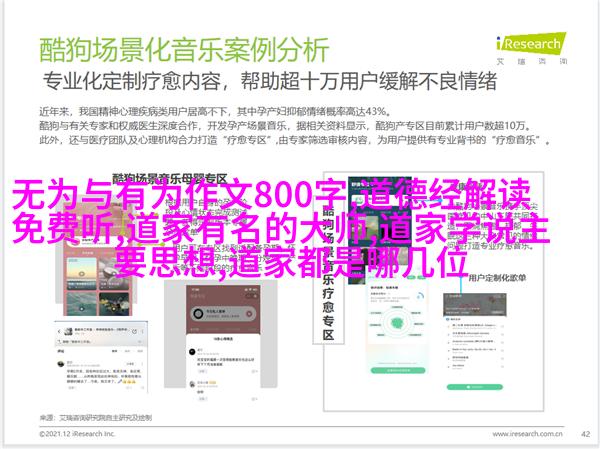This screenshot has width=600, height=449.
Task: Open the comment page screenshot with back arrow
Action: pos(101,356)
